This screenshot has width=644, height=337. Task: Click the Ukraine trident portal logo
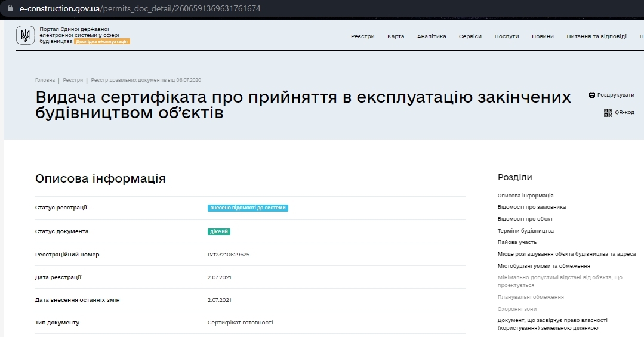coord(26,35)
